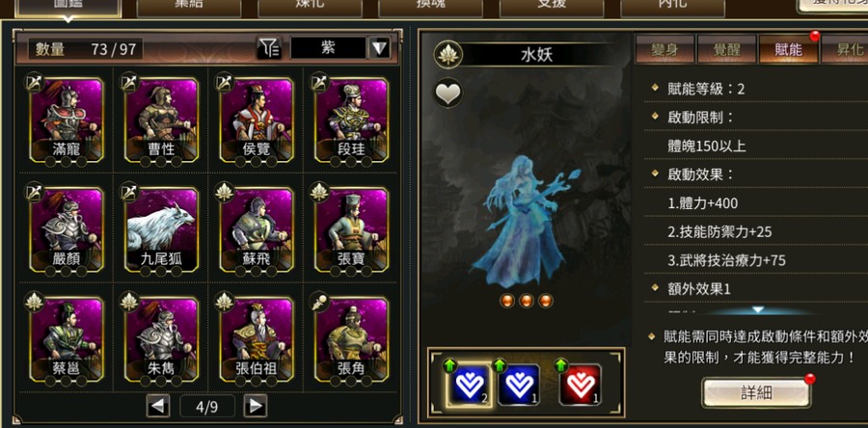Select the 張角 general card
868x428 pixels.
tap(351, 338)
